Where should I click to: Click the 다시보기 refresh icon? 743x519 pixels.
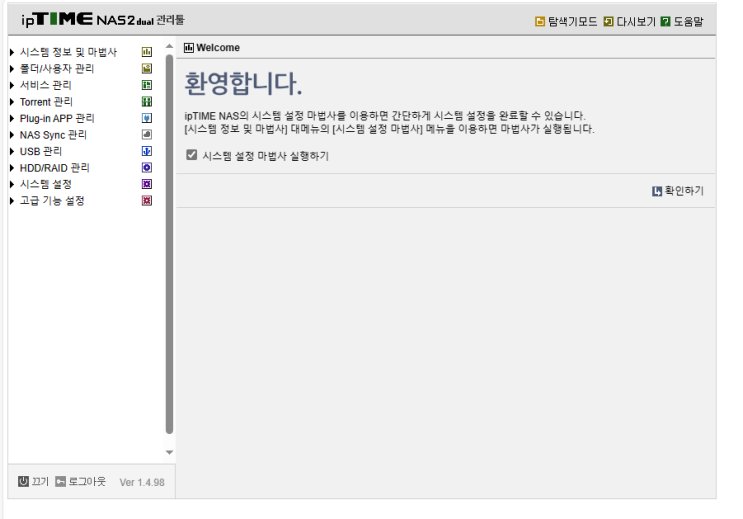[608, 21]
